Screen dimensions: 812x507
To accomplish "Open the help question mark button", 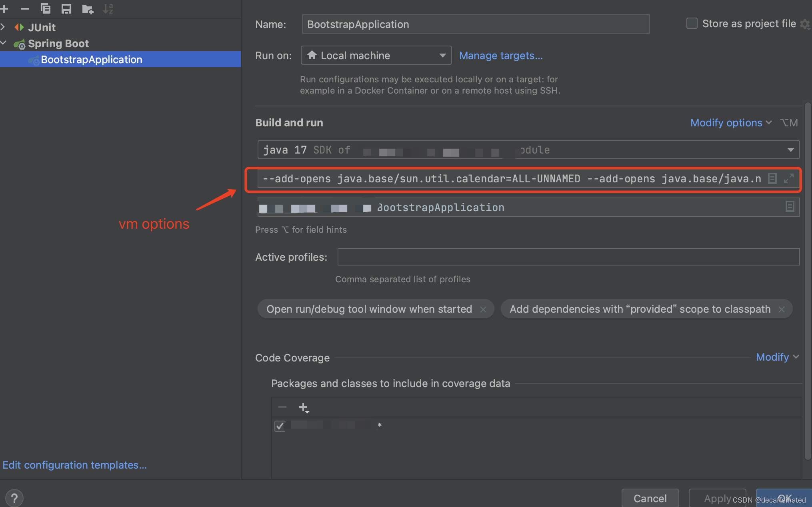I will pyautogui.click(x=14, y=498).
